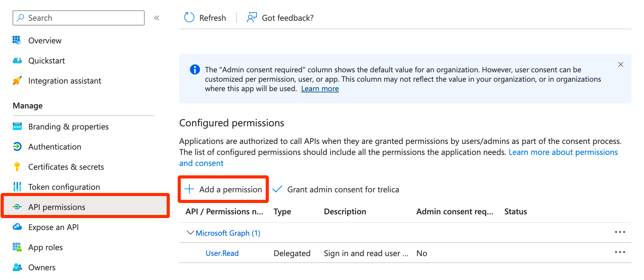Click the feedback person icon
644x280 pixels.
point(252,18)
